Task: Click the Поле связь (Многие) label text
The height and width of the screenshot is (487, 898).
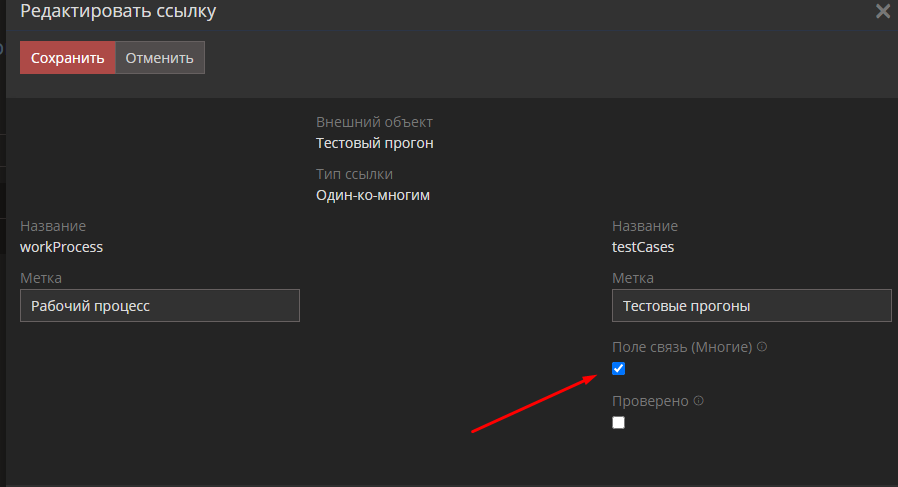Action: click(681, 347)
